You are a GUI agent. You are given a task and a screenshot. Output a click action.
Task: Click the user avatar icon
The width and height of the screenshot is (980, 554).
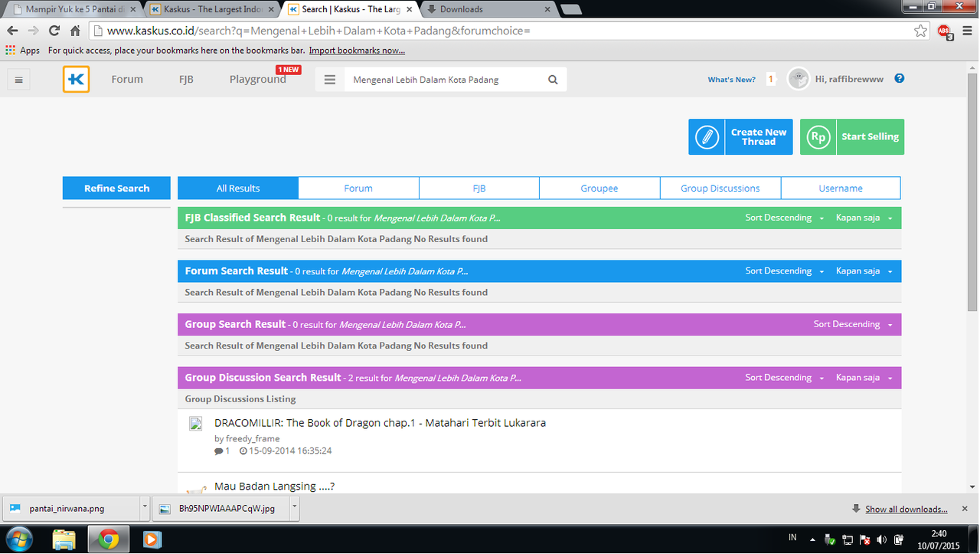[x=799, y=79]
